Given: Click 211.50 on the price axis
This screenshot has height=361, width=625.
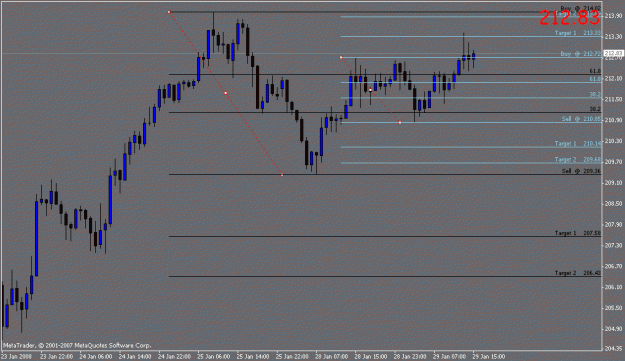Looking at the screenshot, I should [613, 99].
